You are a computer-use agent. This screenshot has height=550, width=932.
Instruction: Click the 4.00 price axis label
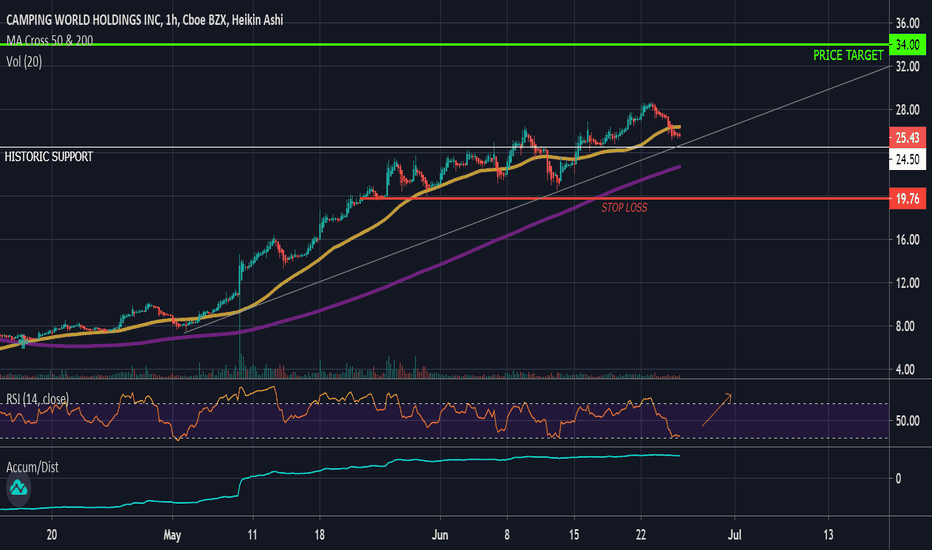(905, 370)
